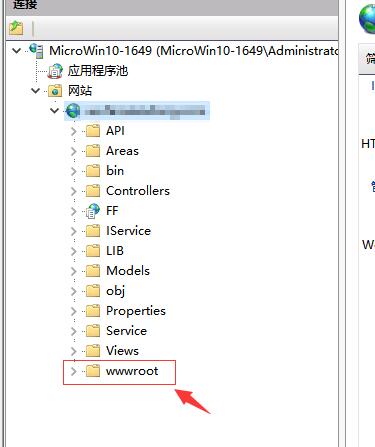Select the Views label
375x447 pixels.
(122, 351)
